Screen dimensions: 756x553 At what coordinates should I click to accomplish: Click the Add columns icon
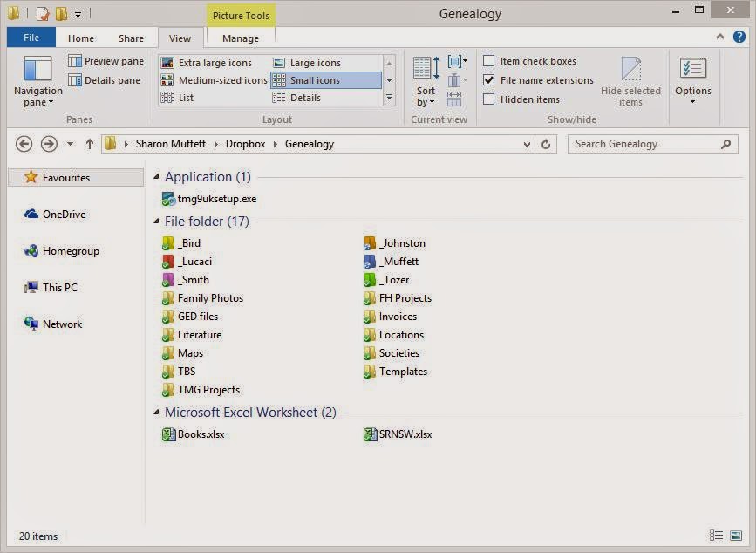tap(457, 80)
